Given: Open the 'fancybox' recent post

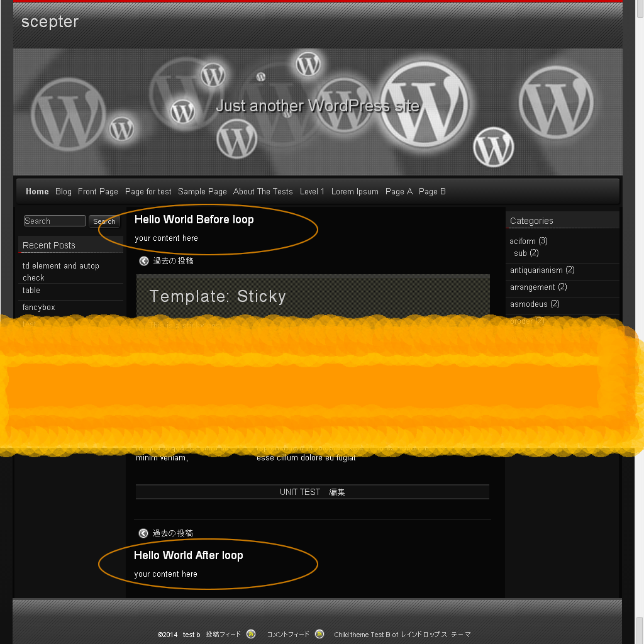Looking at the screenshot, I should tap(38, 307).
